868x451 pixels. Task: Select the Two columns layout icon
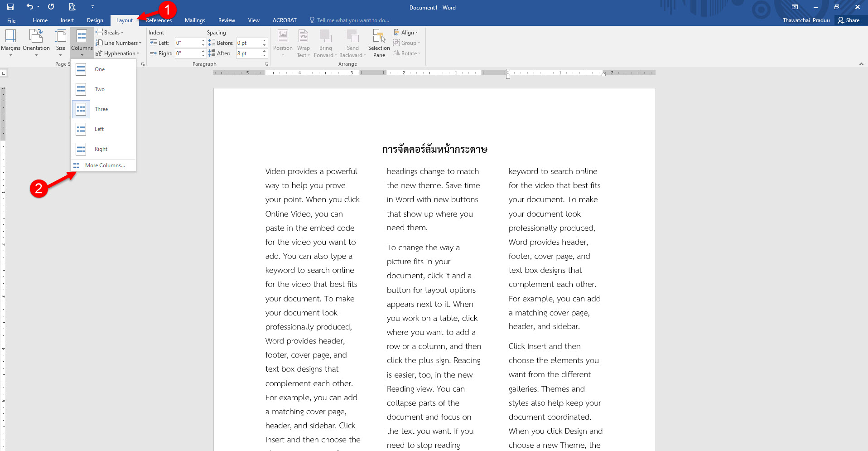coord(81,89)
